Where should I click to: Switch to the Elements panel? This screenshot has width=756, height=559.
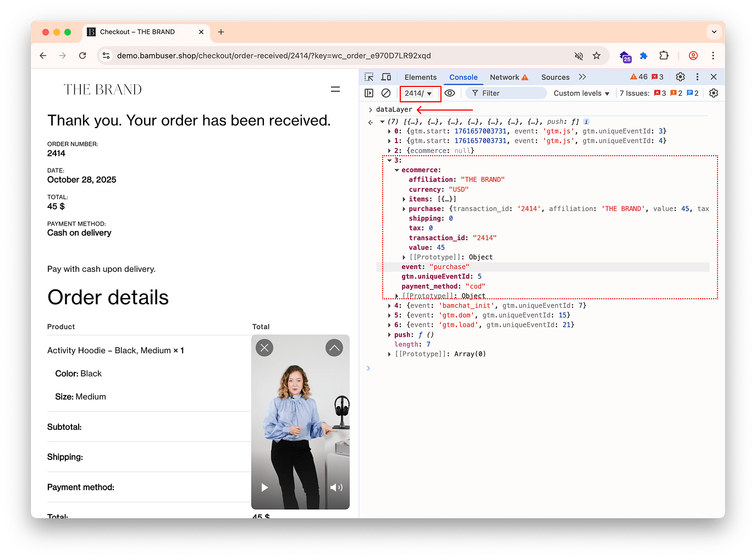pyautogui.click(x=421, y=76)
